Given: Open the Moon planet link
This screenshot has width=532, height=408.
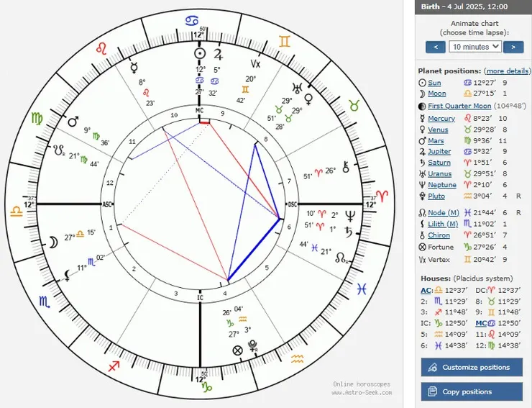Looking at the screenshot, I should (437, 94).
